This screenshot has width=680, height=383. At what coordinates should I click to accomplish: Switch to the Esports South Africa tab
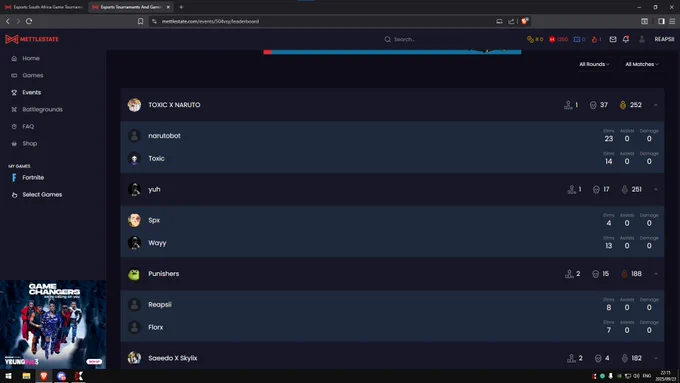43,7
